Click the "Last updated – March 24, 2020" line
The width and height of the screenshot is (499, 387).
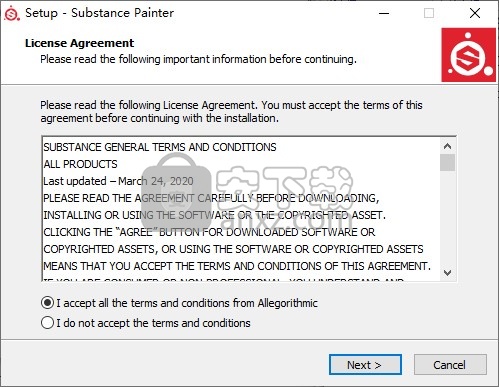pyautogui.click(x=118, y=181)
